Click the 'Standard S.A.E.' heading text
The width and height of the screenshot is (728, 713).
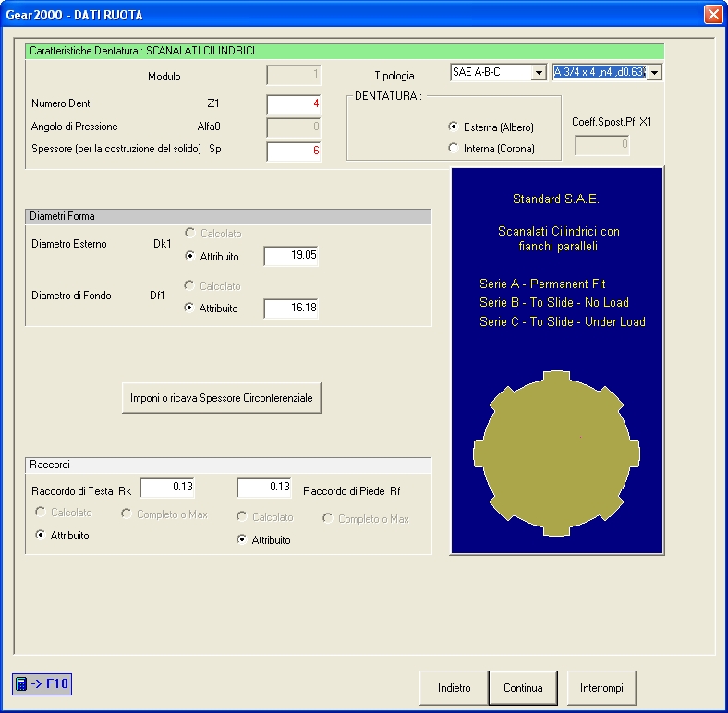556,199
